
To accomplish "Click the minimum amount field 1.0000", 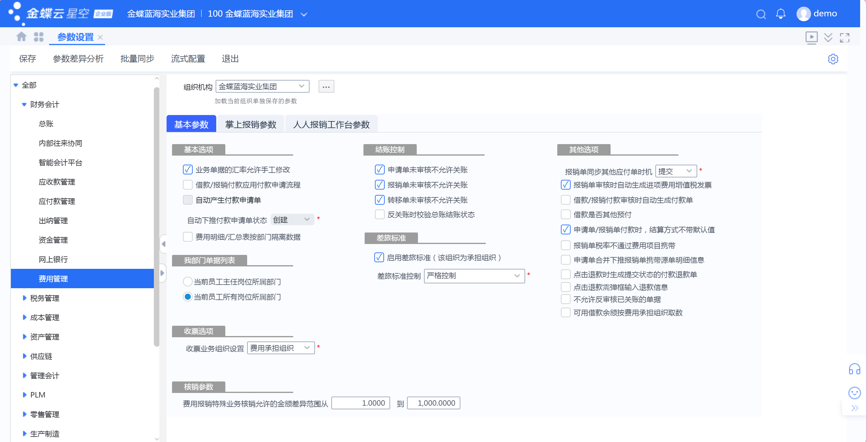I will coord(360,403).
